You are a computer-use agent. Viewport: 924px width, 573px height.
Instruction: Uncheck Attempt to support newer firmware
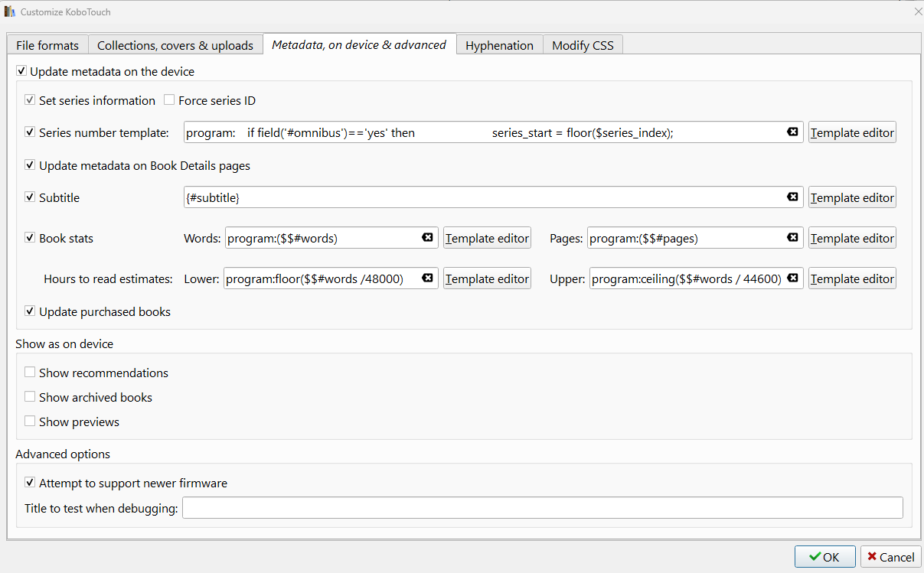point(30,483)
